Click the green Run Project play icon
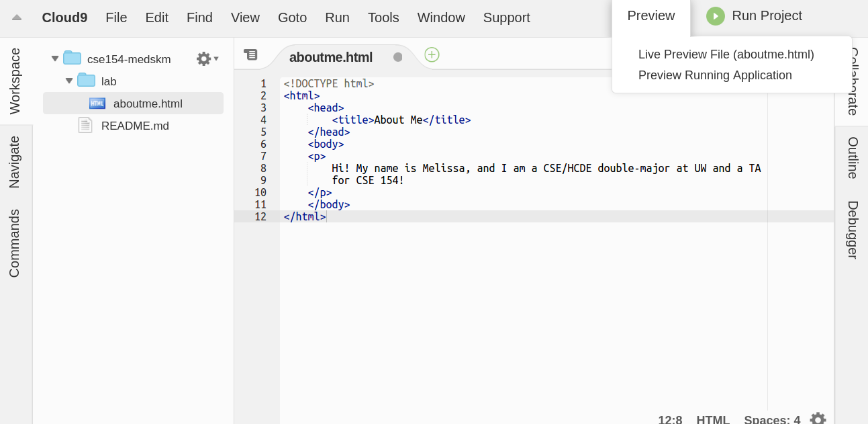This screenshot has height=424, width=868. point(715,16)
